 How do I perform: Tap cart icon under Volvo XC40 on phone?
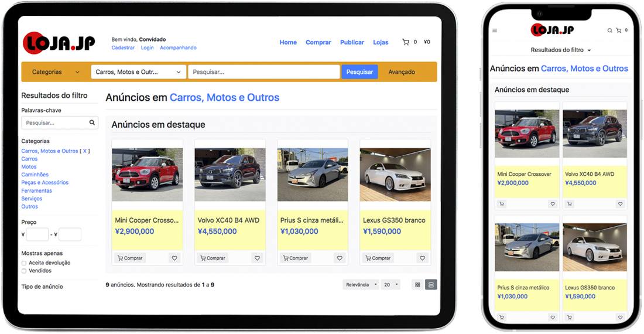pos(569,204)
